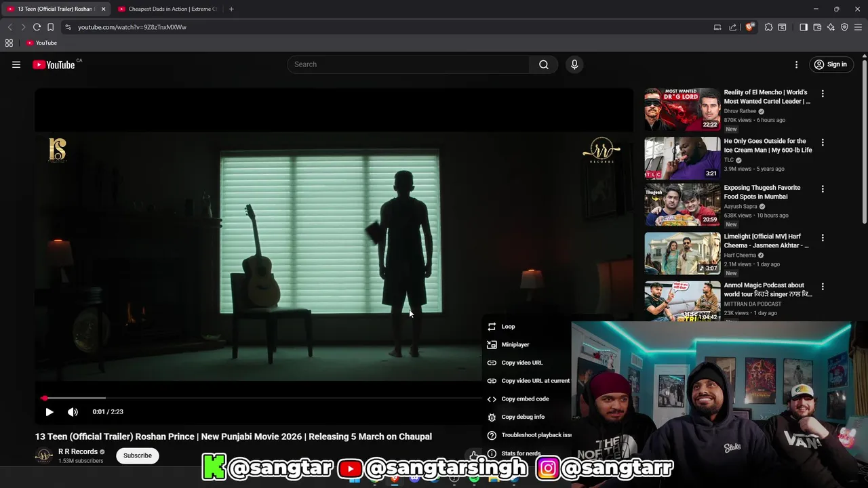Open options menu for El Mencho video
Viewport: 868px width, 488px height.
click(823, 94)
